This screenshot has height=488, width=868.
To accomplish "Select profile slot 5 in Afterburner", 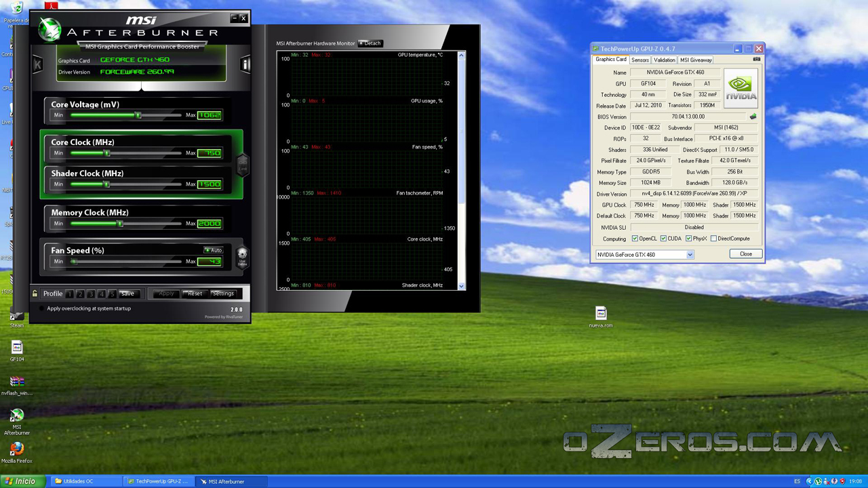I will [x=113, y=294].
